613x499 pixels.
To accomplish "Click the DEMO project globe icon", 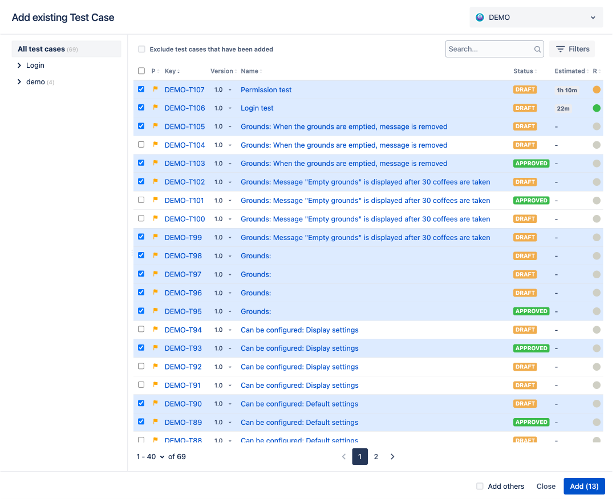I will [480, 17].
